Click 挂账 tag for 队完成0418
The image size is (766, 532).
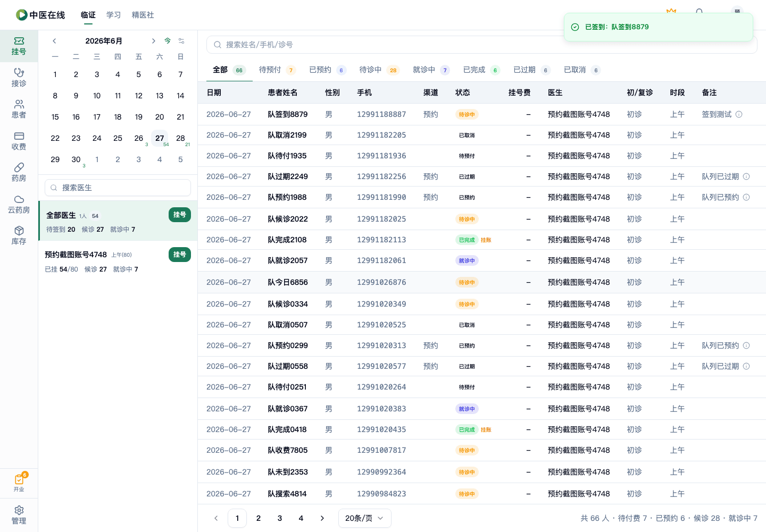(x=486, y=429)
